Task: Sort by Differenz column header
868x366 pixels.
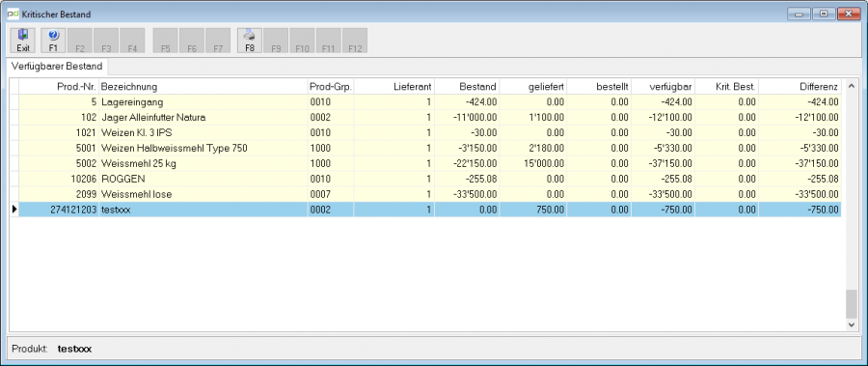Action: tap(800, 87)
